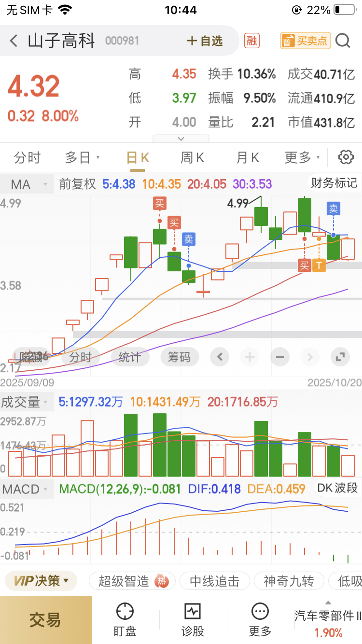Screen dimensions: 362x644
Task: Tap the orange T signal marker
Action: [x=319, y=265]
